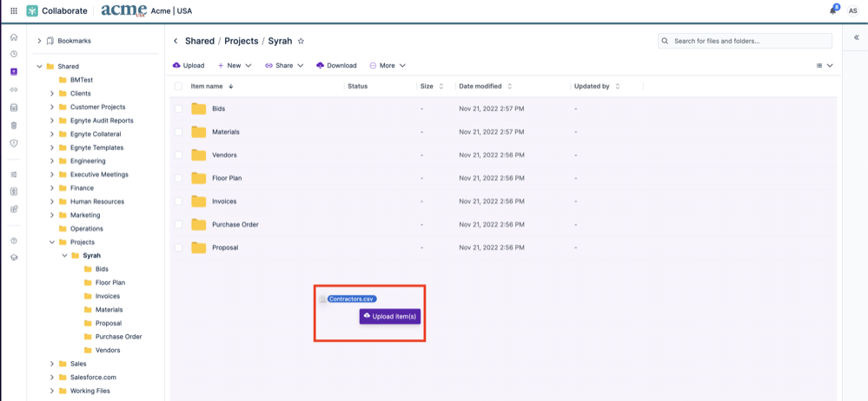
Task: Open the More menu in the toolbar
Action: coord(388,65)
